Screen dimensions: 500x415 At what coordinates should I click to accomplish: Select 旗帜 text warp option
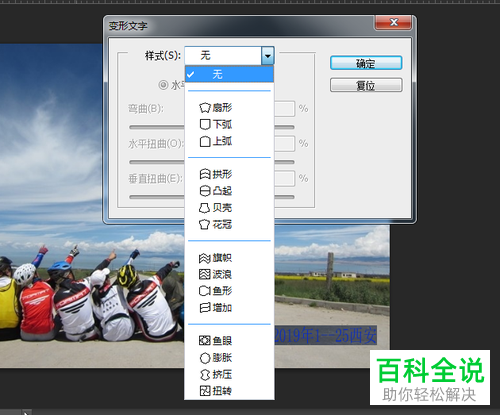pos(229,258)
